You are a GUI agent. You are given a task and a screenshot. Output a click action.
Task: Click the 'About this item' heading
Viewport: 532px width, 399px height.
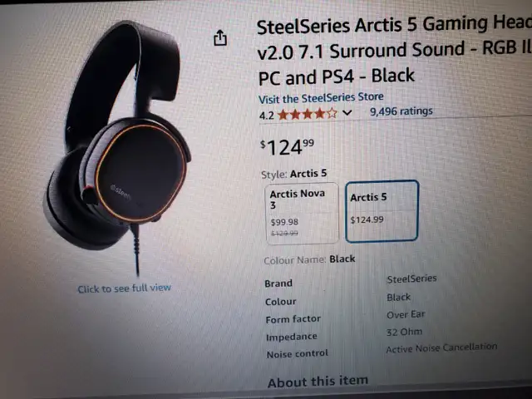coord(318,382)
